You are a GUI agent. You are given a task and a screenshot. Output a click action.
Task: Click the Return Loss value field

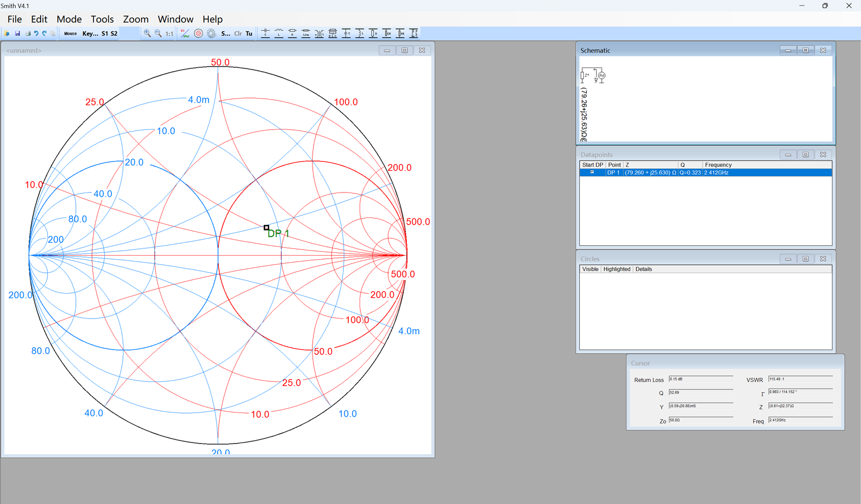click(x=701, y=379)
